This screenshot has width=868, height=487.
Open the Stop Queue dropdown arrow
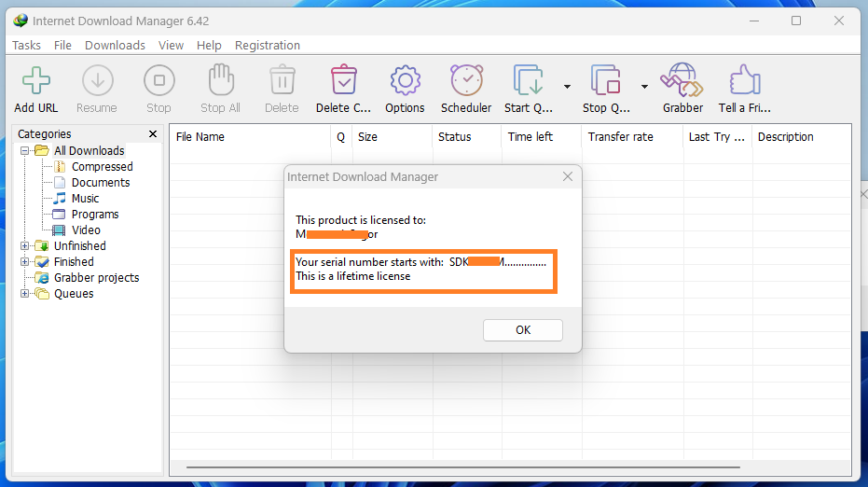(x=644, y=87)
